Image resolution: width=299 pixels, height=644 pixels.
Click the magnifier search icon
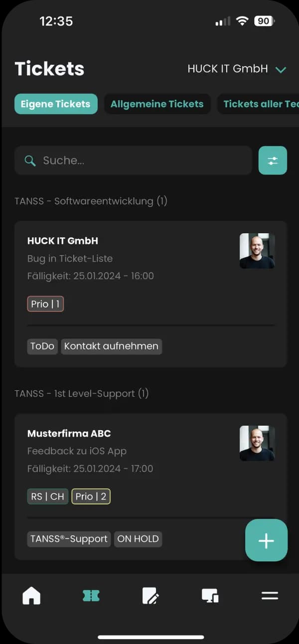(30, 161)
